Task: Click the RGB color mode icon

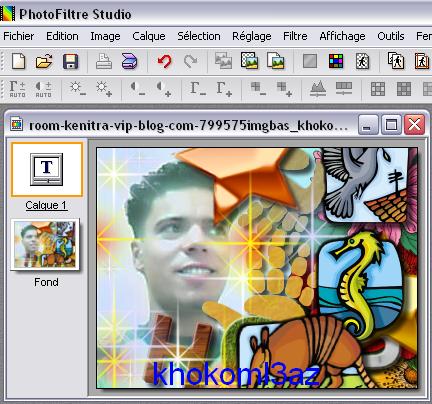Action: click(x=336, y=61)
